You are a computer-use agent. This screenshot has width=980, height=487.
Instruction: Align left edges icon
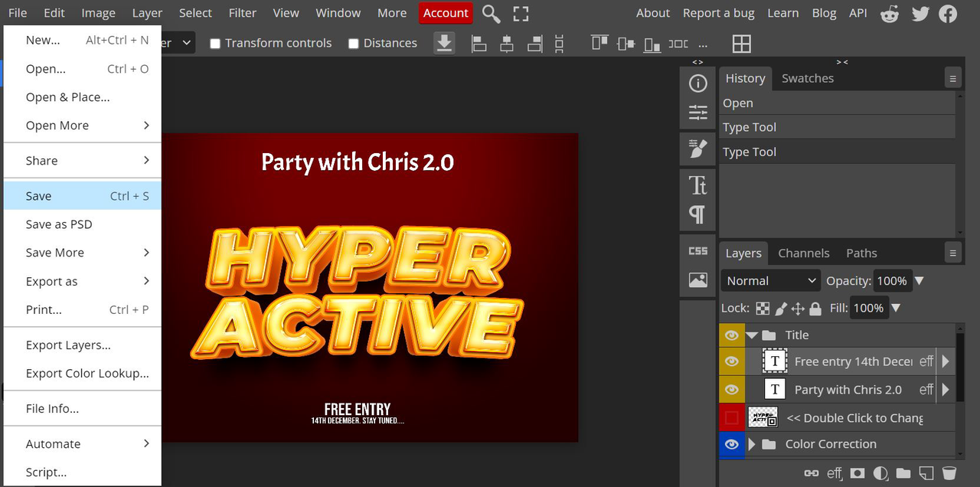click(x=479, y=44)
